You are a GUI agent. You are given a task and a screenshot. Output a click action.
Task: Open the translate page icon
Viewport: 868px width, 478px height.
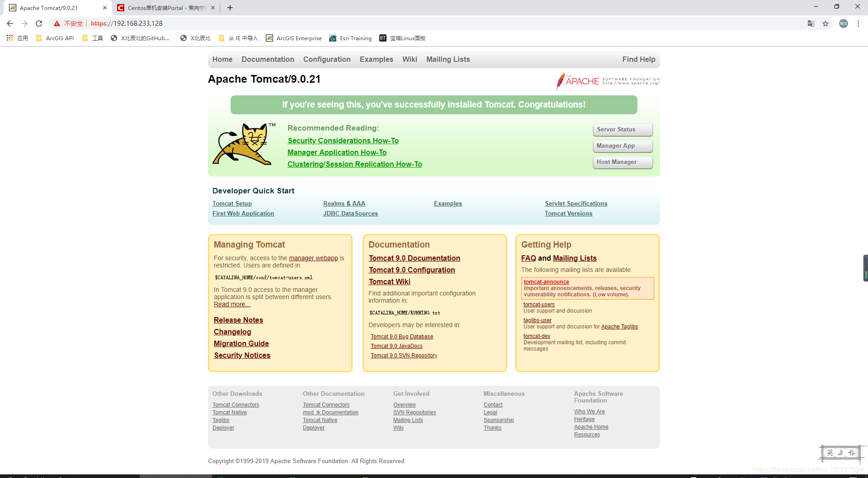[x=811, y=23]
